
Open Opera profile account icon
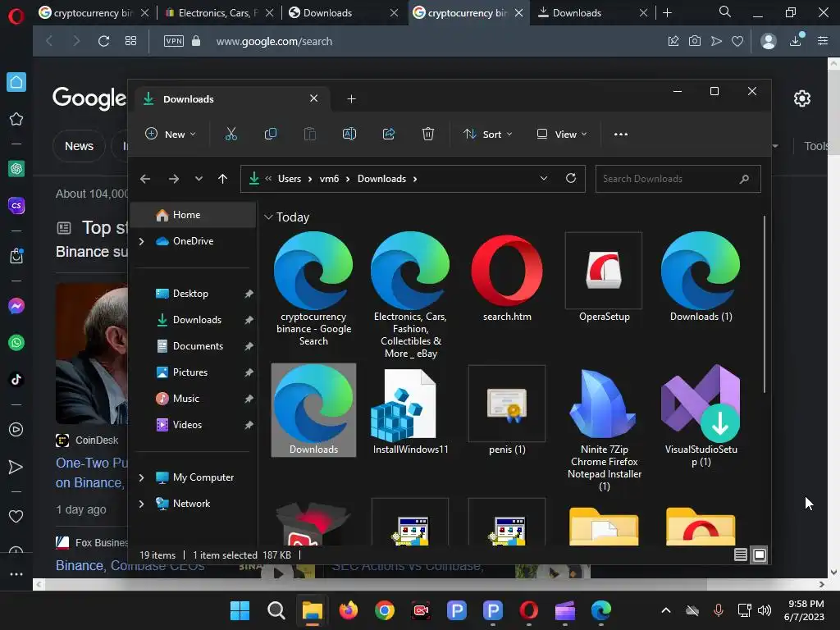click(768, 41)
